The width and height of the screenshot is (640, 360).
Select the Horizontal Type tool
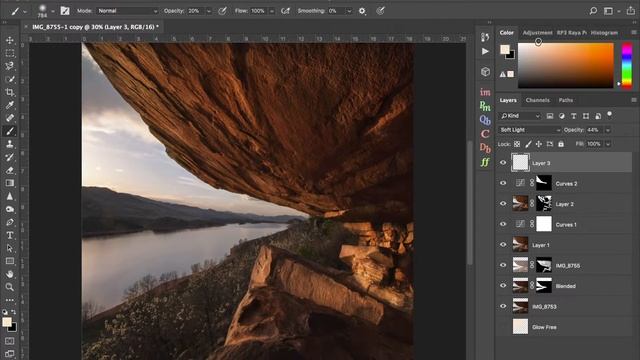coord(9,235)
